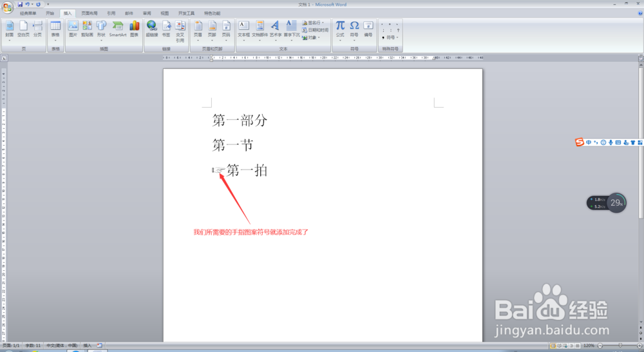Toggle the ruler tab selector
This screenshot has height=352, width=644.
pyautogui.click(x=4, y=58)
